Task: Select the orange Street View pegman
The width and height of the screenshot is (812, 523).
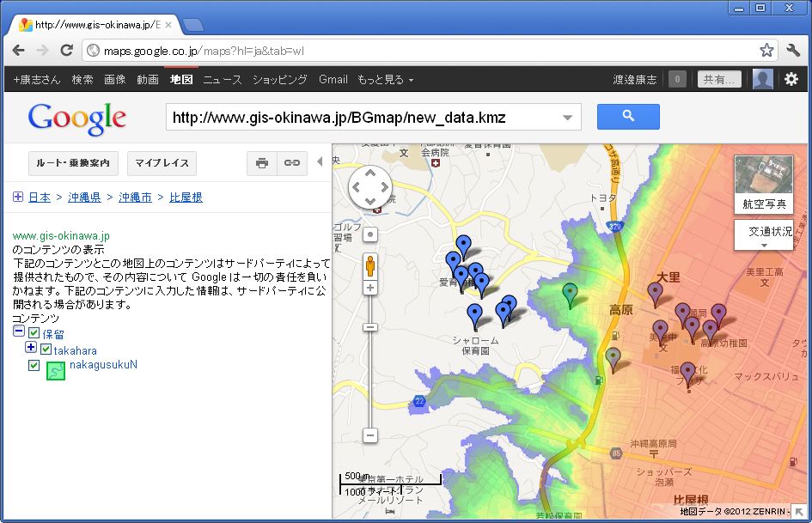Action: tap(369, 266)
